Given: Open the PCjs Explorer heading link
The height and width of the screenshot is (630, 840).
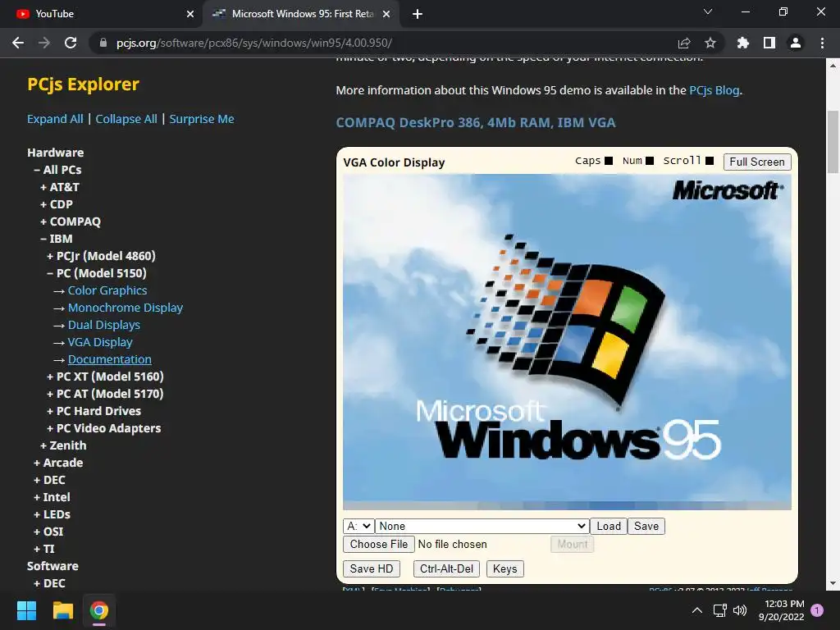Looking at the screenshot, I should point(83,84).
